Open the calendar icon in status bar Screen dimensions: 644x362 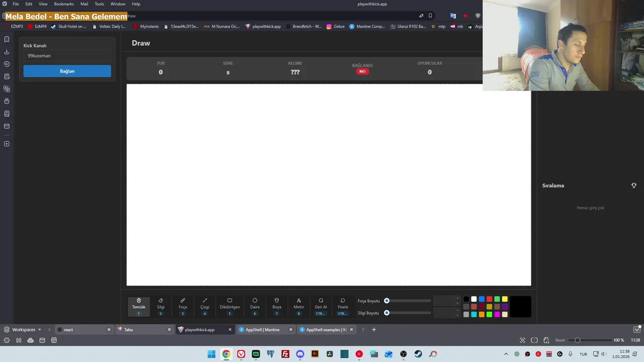click(54, 340)
